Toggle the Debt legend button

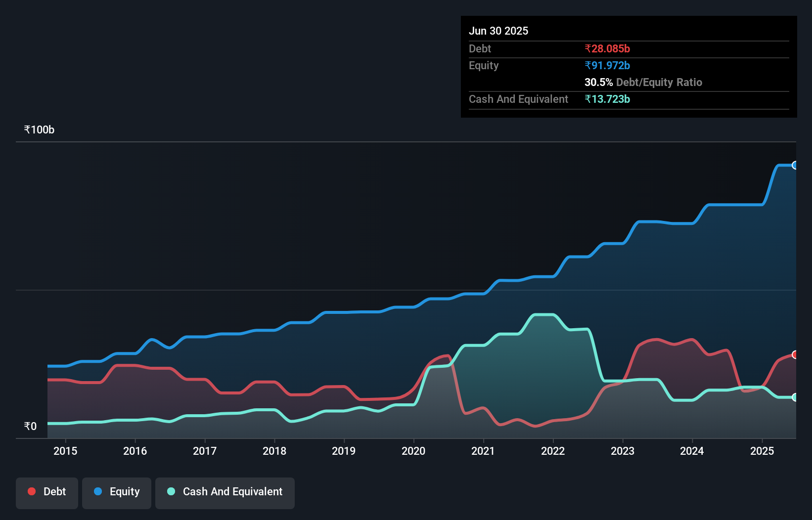(x=47, y=493)
